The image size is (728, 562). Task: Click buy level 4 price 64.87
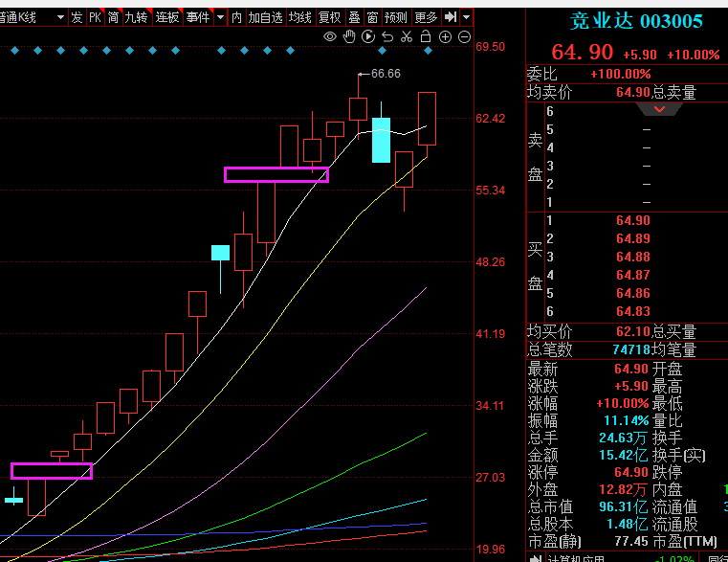point(633,275)
